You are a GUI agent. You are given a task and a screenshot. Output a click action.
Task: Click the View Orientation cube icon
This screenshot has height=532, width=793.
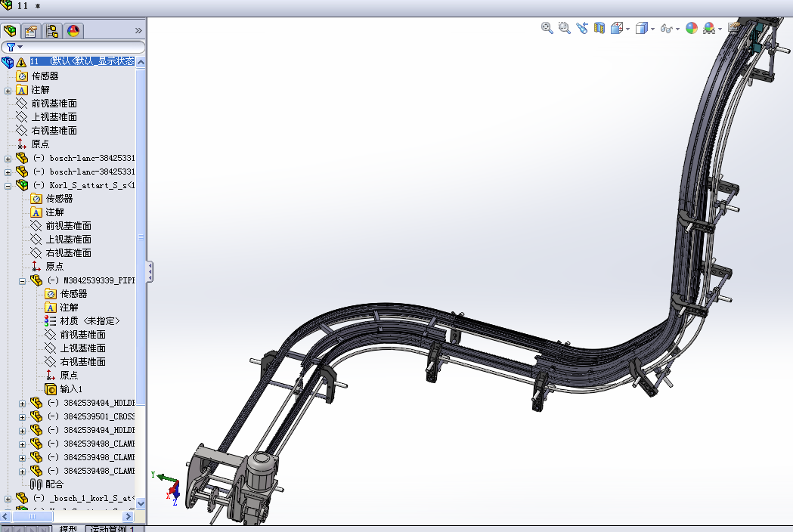[617, 28]
